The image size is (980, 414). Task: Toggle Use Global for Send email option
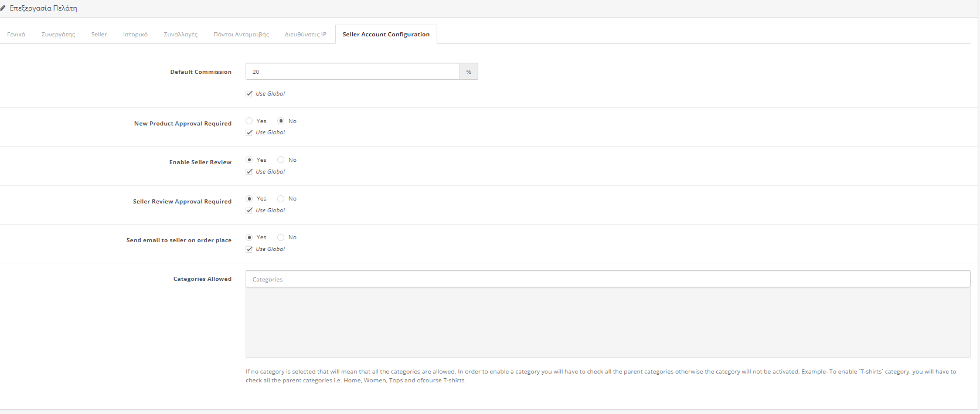click(x=249, y=249)
